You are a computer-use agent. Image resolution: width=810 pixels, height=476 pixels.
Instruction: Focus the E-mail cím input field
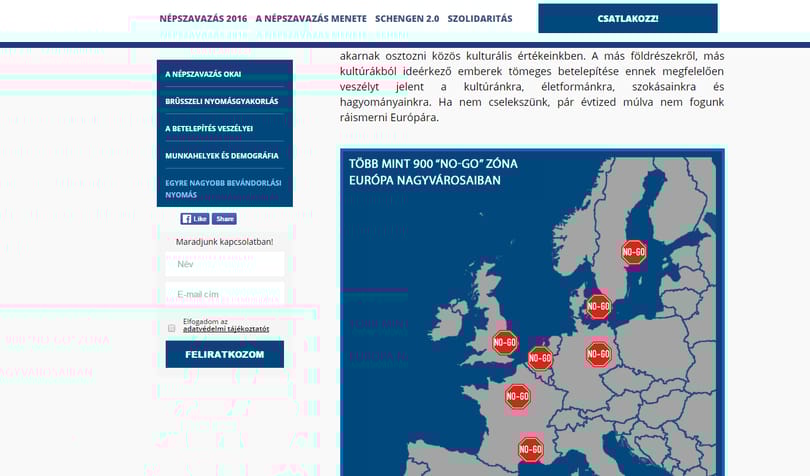pos(225,294)
